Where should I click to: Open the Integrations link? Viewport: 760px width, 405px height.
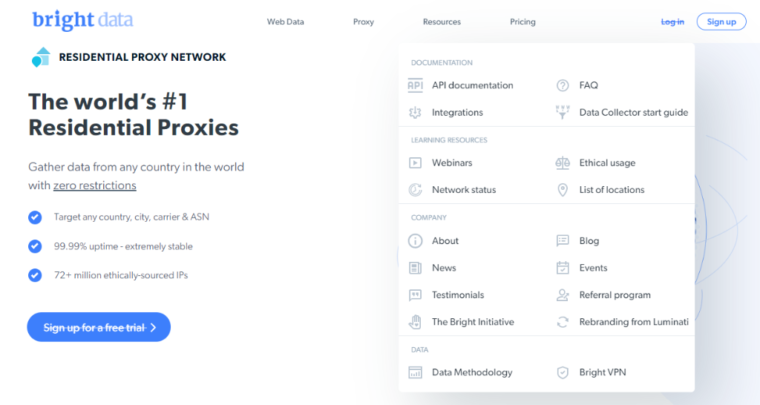(457, 112)
